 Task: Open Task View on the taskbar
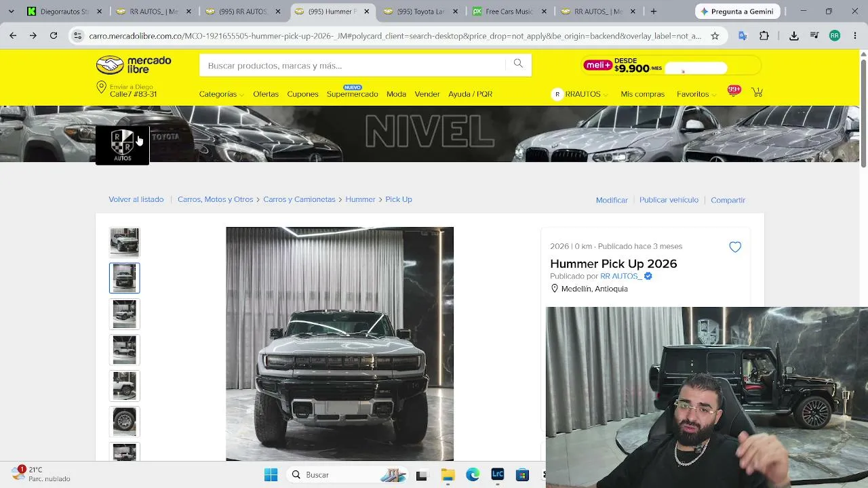(421, 475)
